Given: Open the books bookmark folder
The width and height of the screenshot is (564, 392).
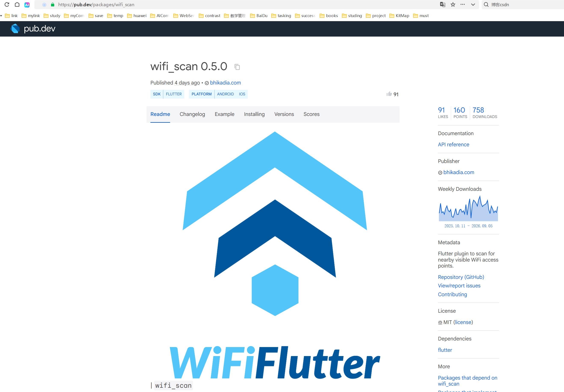Looking at the screenshot, I should coord(329,16).
